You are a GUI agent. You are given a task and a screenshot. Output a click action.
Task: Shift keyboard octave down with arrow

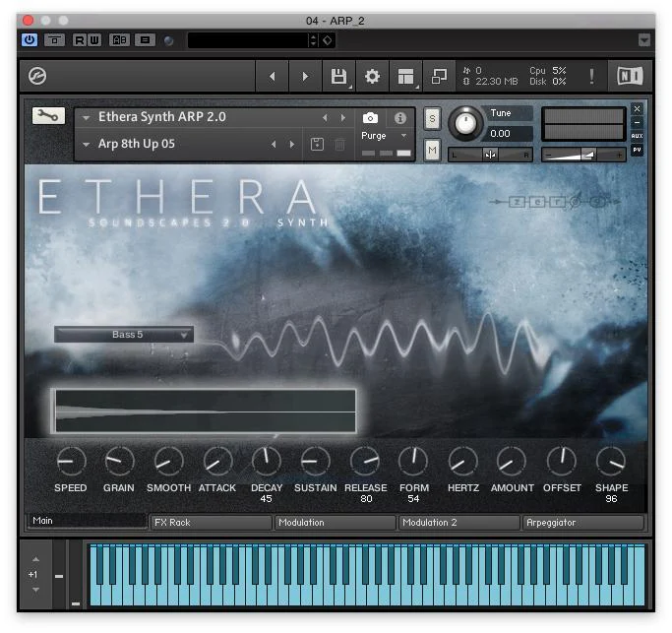pyautogui.click(x=36, y=590)
